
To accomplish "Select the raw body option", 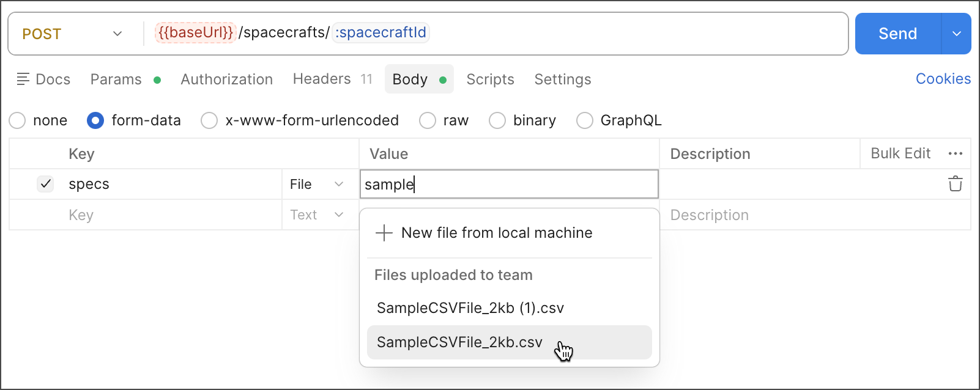I will click(x=428, y=121).
